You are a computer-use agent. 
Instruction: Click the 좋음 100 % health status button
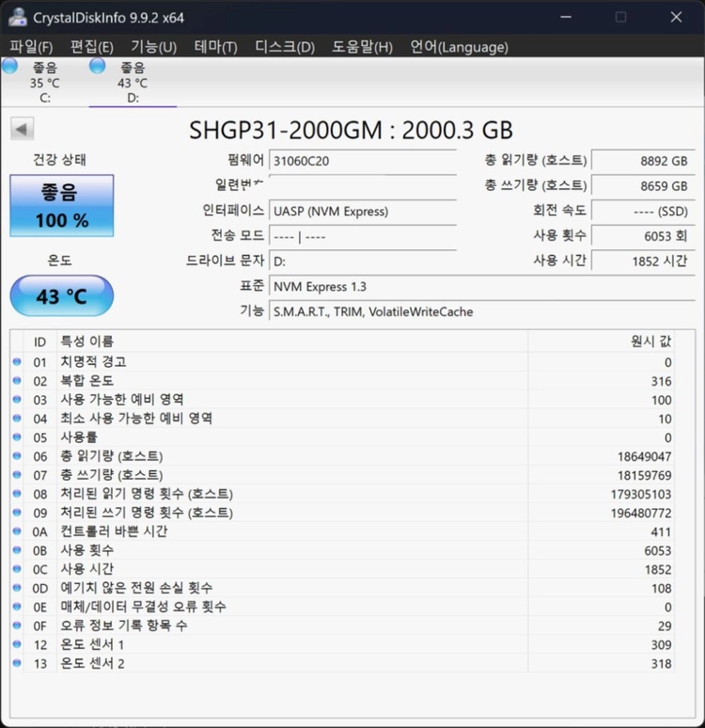coord(62,206)
